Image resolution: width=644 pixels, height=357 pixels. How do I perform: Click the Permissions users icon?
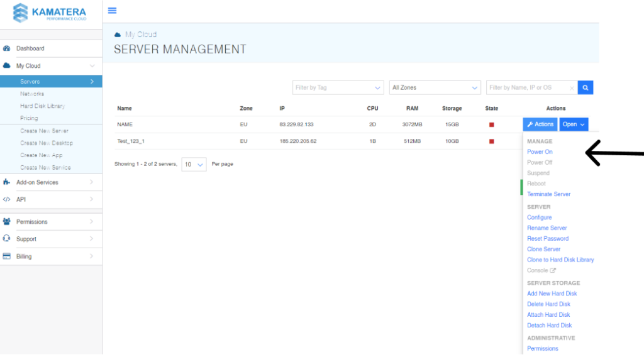(x=7, y=222)
